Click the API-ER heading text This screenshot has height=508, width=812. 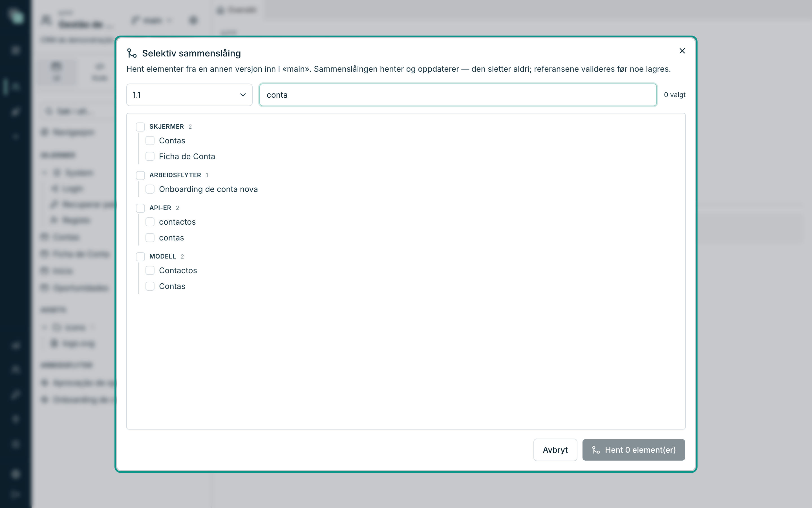[160, 208]
